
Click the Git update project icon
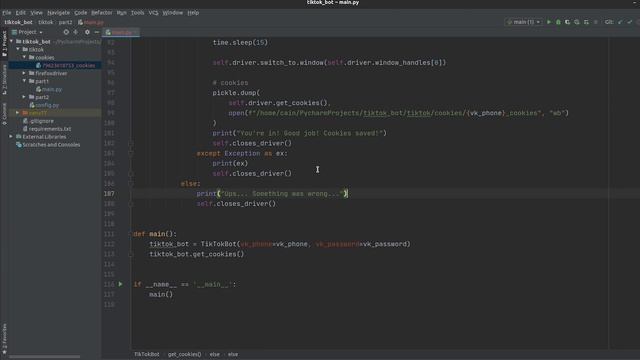coord(620,22)
